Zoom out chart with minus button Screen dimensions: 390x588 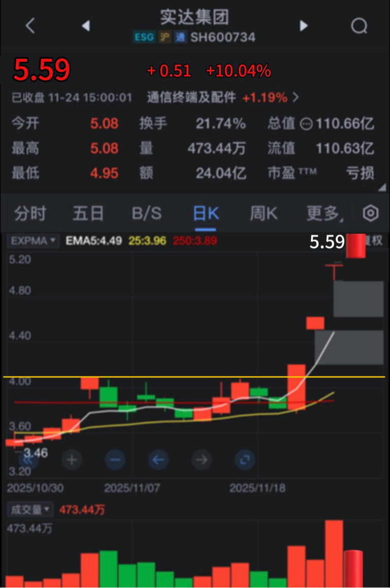(115, 460)
